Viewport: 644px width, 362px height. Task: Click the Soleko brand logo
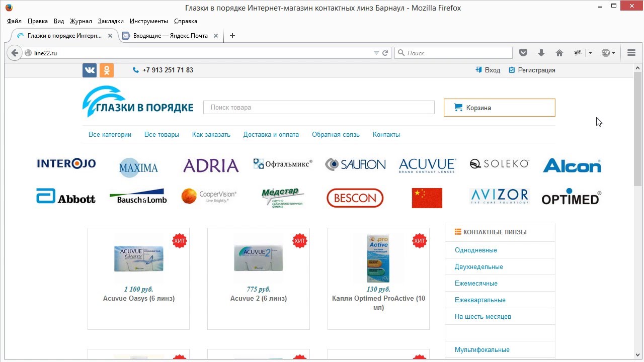(500, 164)
